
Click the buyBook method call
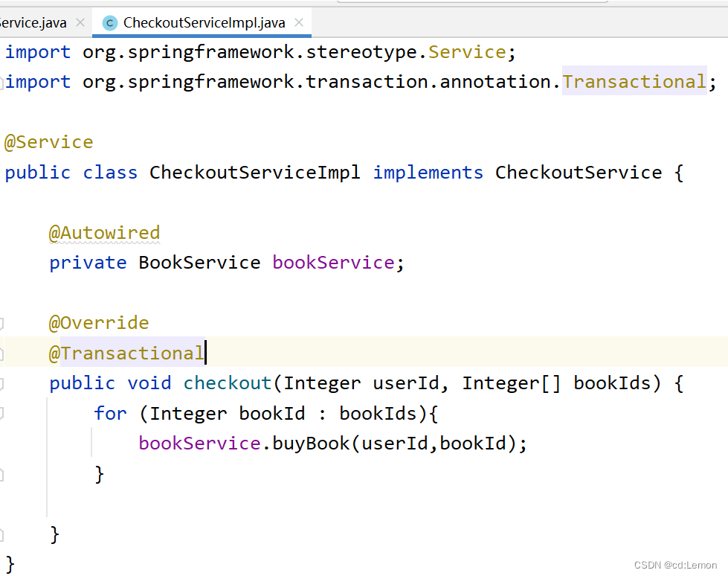[311, 443]
